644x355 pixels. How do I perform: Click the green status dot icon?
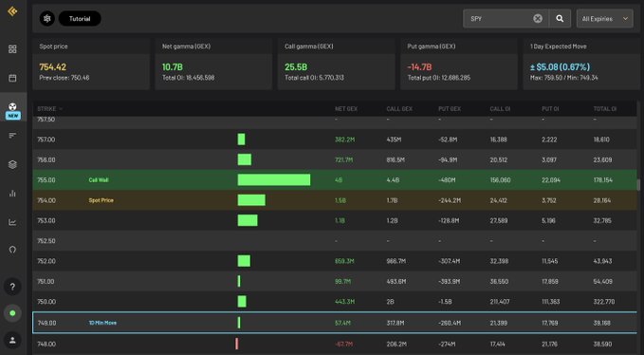(x=12, y=313)
